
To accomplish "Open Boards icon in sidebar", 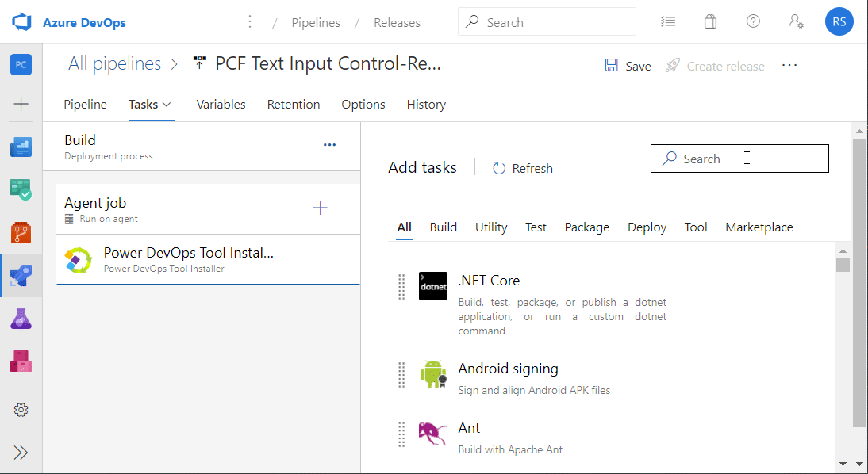I will pos(21,189).
